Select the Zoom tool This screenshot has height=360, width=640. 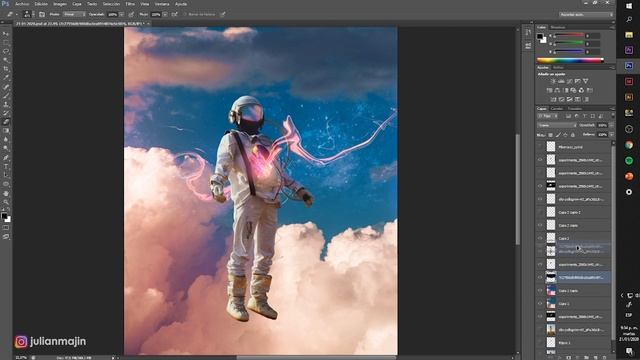[x=6, y=202]
